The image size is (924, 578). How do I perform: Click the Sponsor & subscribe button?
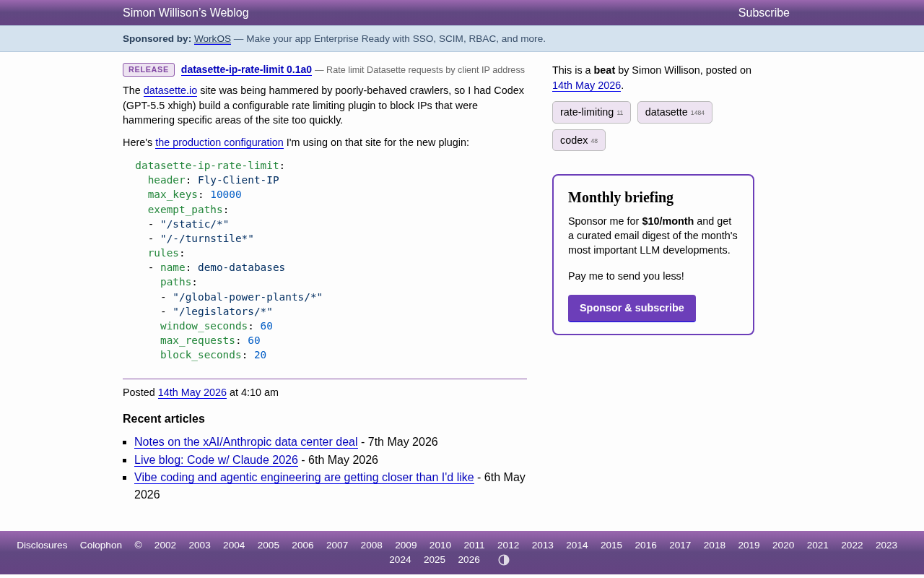[632, 308]
